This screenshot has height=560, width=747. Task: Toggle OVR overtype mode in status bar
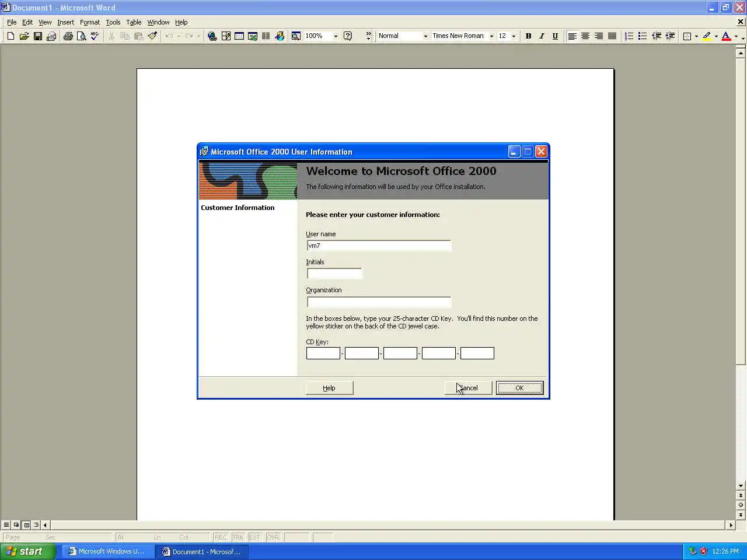[273, 537]
